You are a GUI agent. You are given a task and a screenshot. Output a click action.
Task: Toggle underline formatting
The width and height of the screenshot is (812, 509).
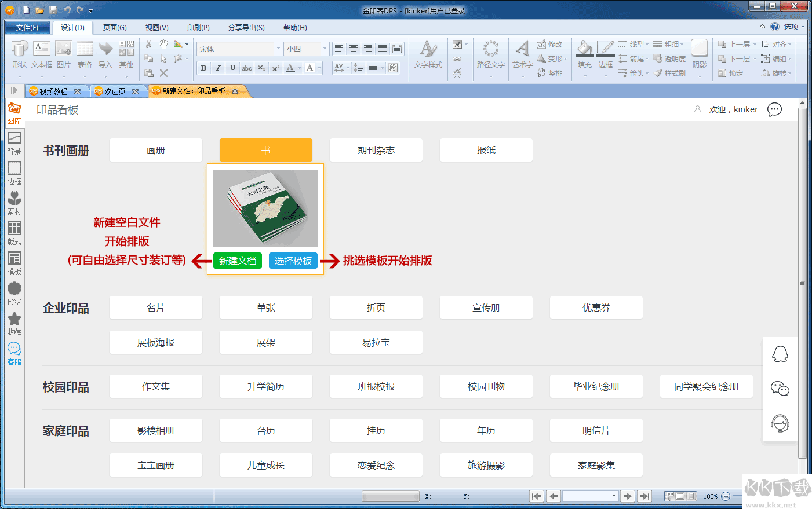tap(232, 68)
